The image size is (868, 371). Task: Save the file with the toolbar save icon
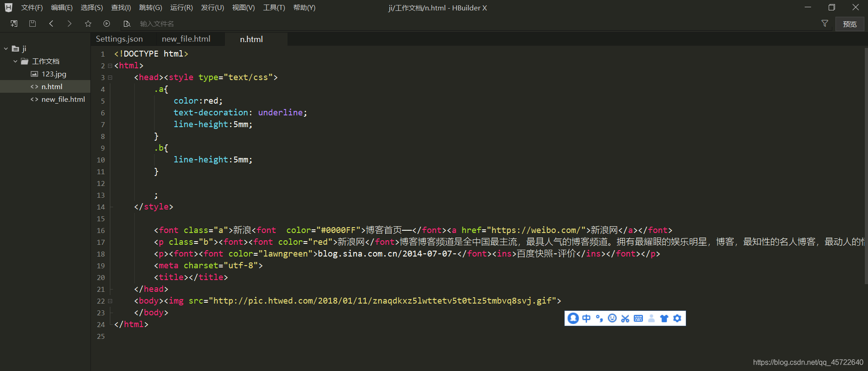(x=33, y=24)
